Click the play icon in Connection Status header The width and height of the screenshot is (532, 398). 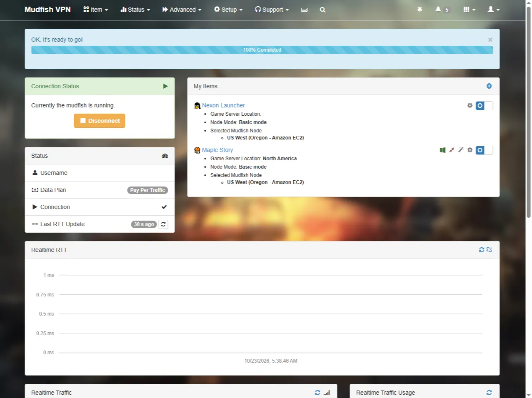[165, 86]
